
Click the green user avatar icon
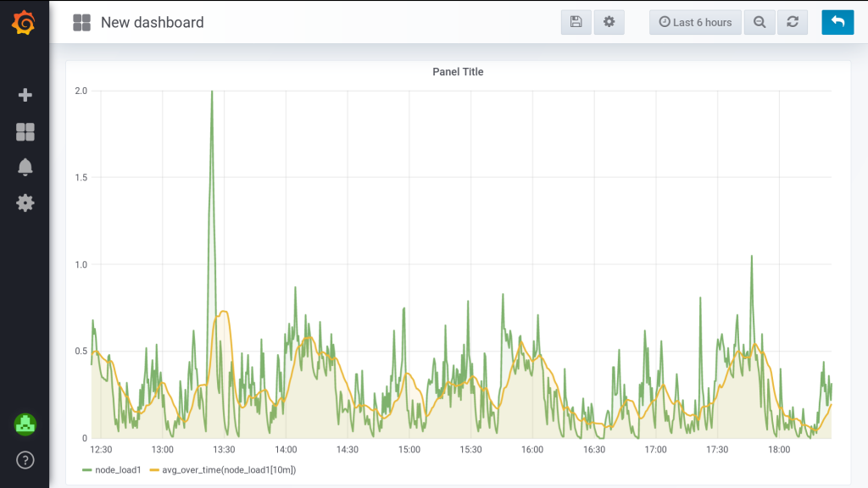(x=25, y=424)
